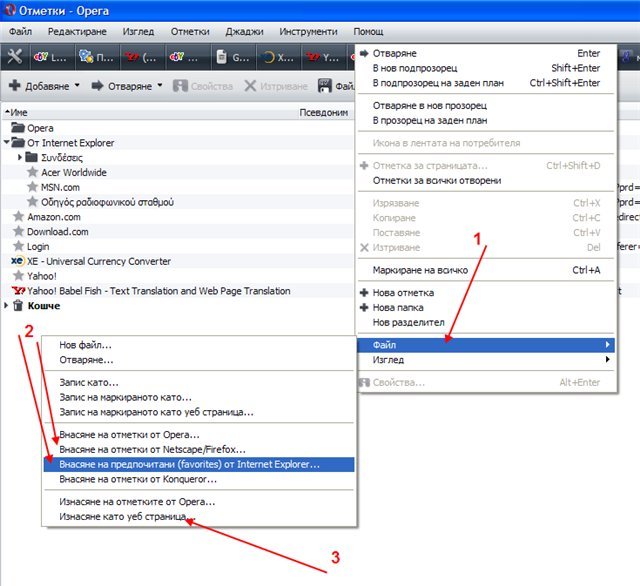640x586 pixels.
Task: Click the star icon next to Login
Action: [18, 246]
